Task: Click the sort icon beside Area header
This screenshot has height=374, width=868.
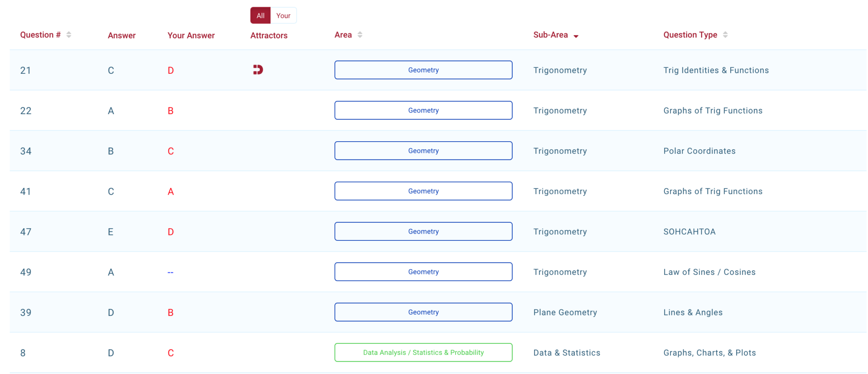Action: (360, 35)
